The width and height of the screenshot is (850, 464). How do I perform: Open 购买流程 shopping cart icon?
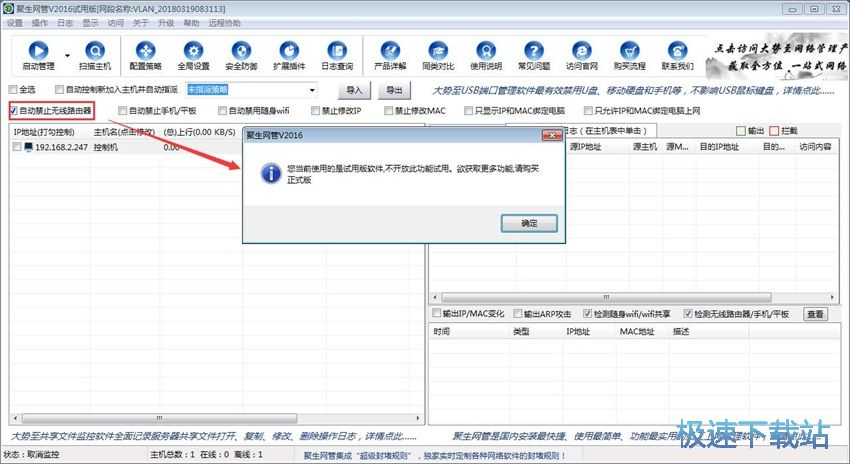point(629,51)
